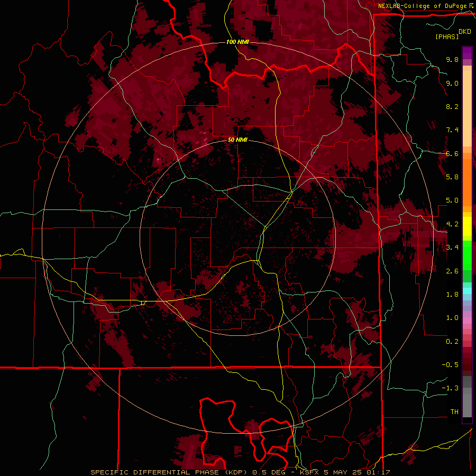This screenshot has height=476, width=476.
Task: Click the 7.4 value on color scale
Action: pos(452,130)
